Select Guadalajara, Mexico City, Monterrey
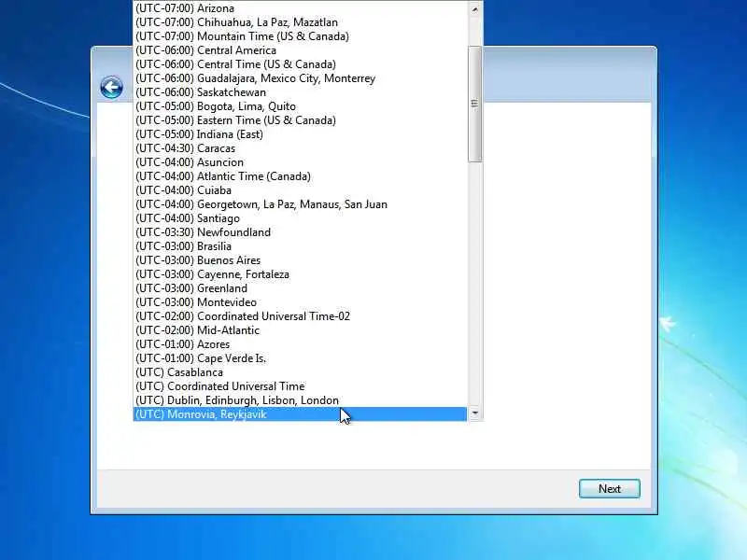This screenshot has height=560, width=747. click(300, 78)
